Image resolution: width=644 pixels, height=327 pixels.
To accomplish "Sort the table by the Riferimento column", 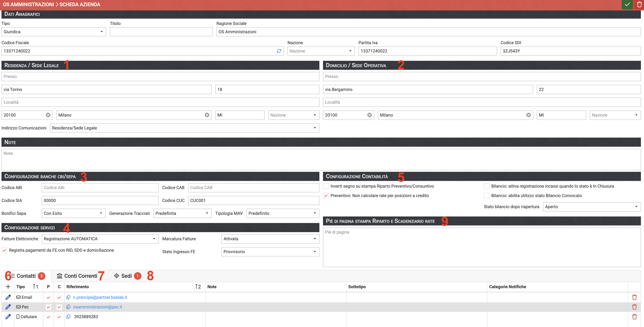I will coord(78,287).
